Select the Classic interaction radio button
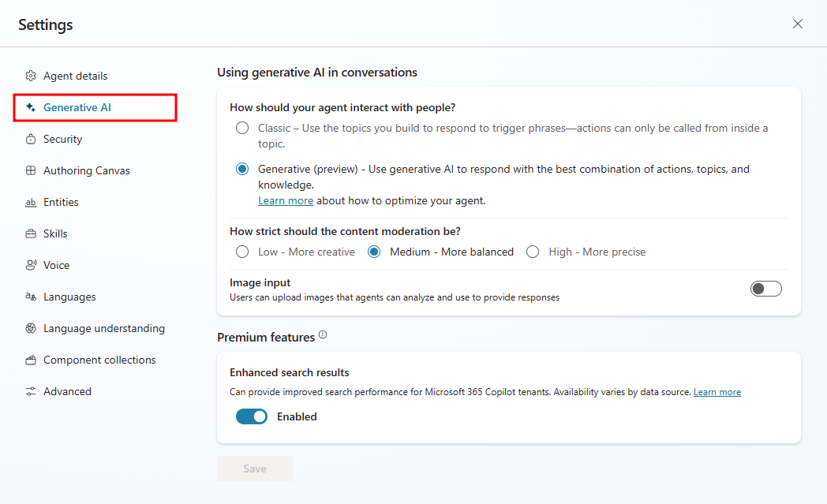This screenshot has width=827, height=504. [x=242, y=128]
